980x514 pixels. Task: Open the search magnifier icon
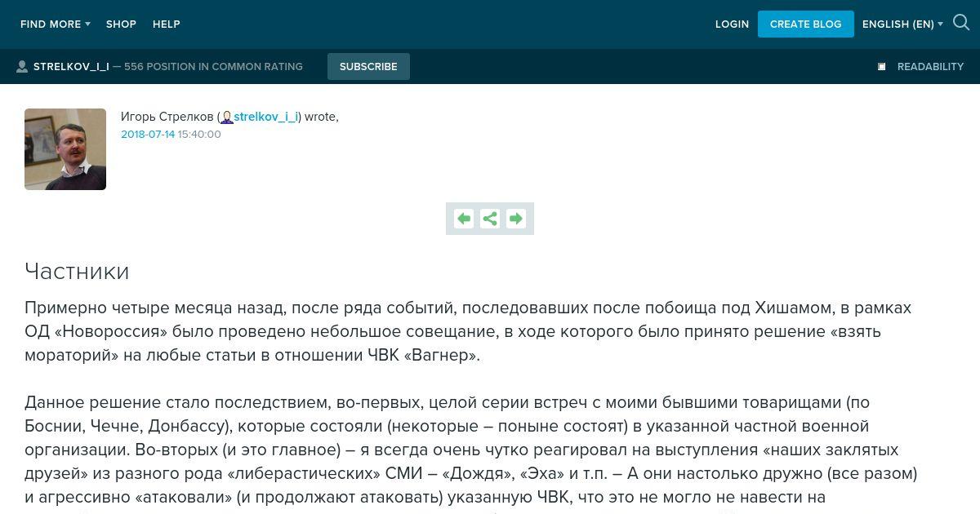(961, 23)
